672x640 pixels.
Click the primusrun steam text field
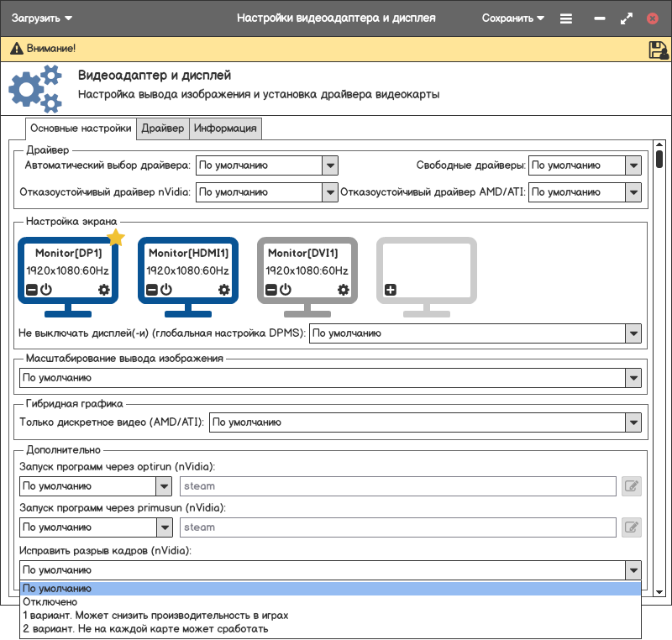click(398, 527)
